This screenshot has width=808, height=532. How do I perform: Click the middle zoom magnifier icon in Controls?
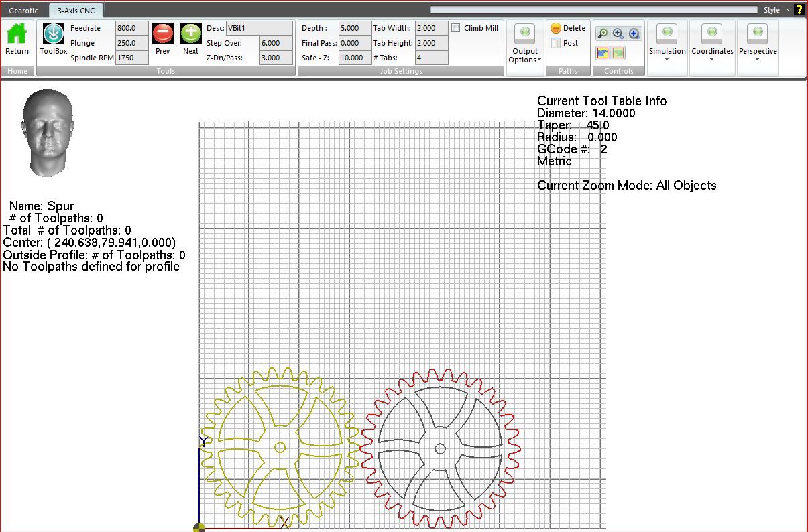coord(618,34)
